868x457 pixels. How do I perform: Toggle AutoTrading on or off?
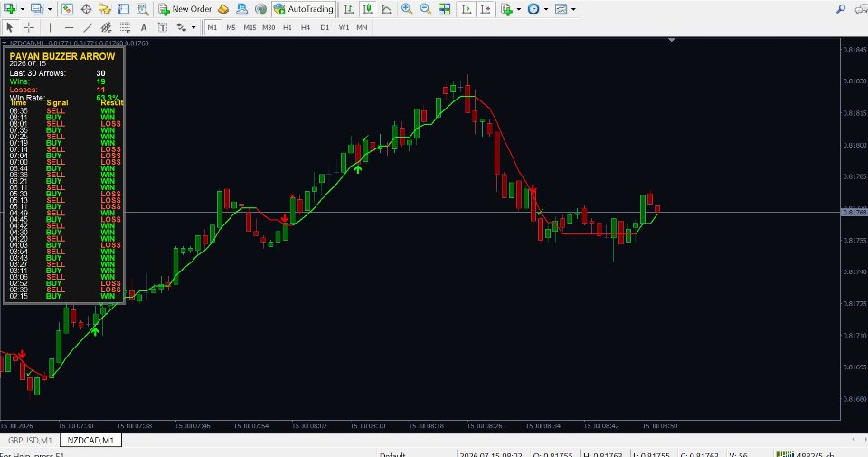pyautogui.click(x=304, y=9)
